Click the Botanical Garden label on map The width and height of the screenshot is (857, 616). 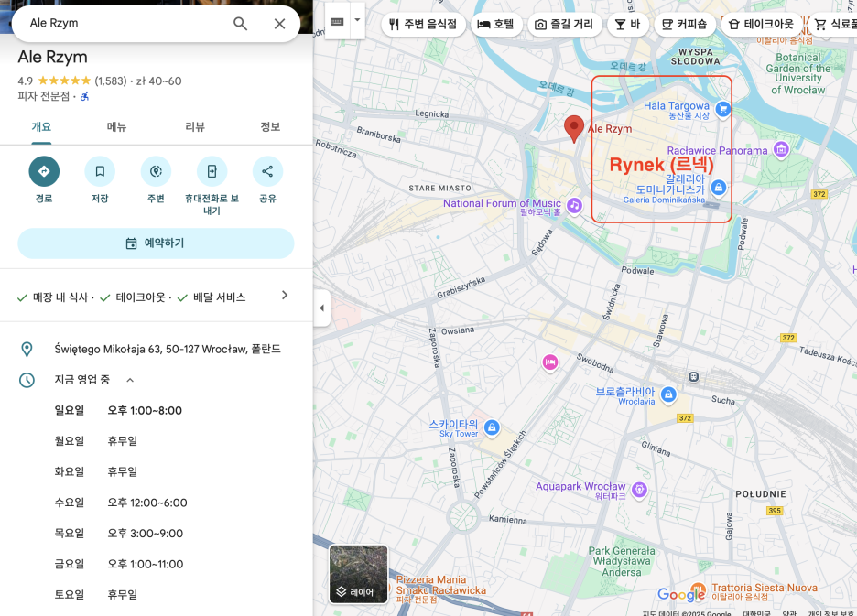(x=798, y=73)
